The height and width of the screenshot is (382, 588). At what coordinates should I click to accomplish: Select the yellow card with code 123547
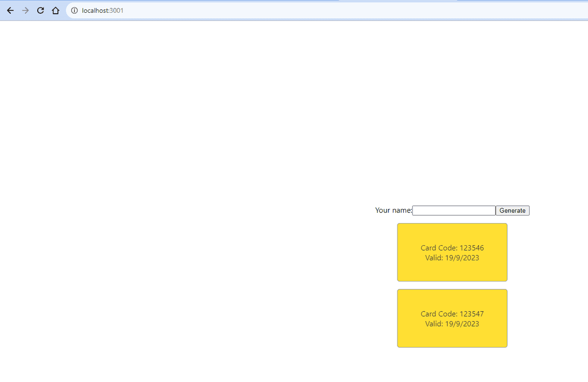(x=452, y=336)
